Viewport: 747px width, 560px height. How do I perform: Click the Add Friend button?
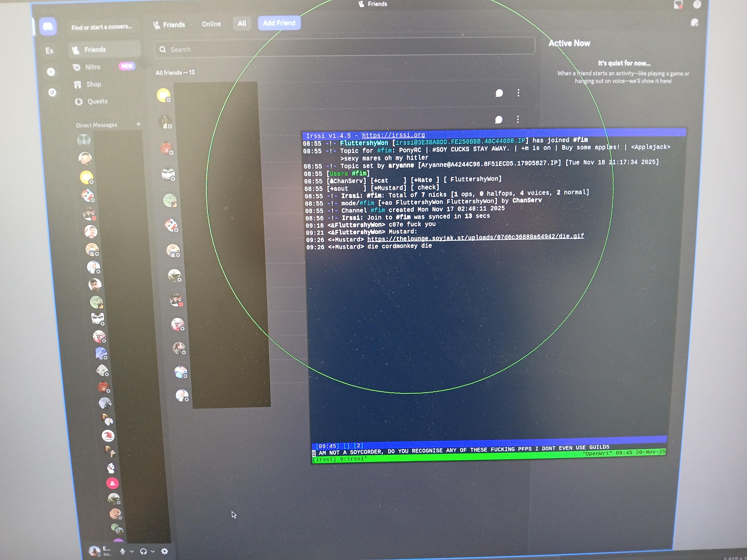click(279, 23)
